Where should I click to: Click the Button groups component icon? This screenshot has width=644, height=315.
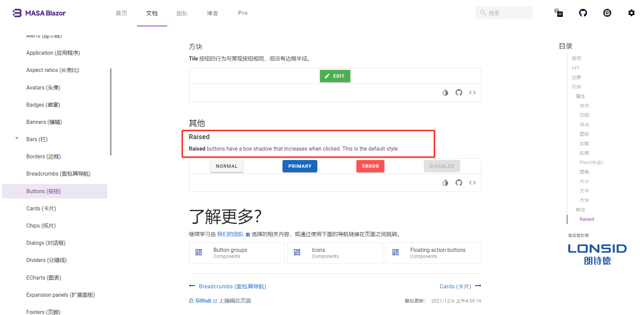pyautogui.click(x=199, y=252)
